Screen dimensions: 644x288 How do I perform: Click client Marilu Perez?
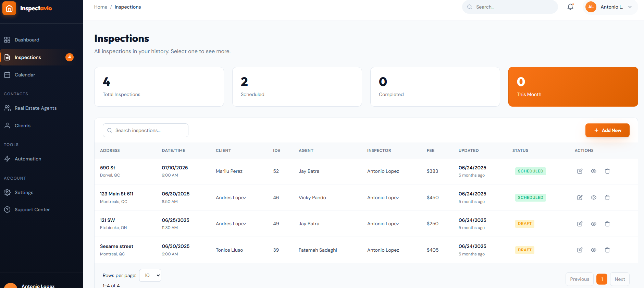(229, 171)
